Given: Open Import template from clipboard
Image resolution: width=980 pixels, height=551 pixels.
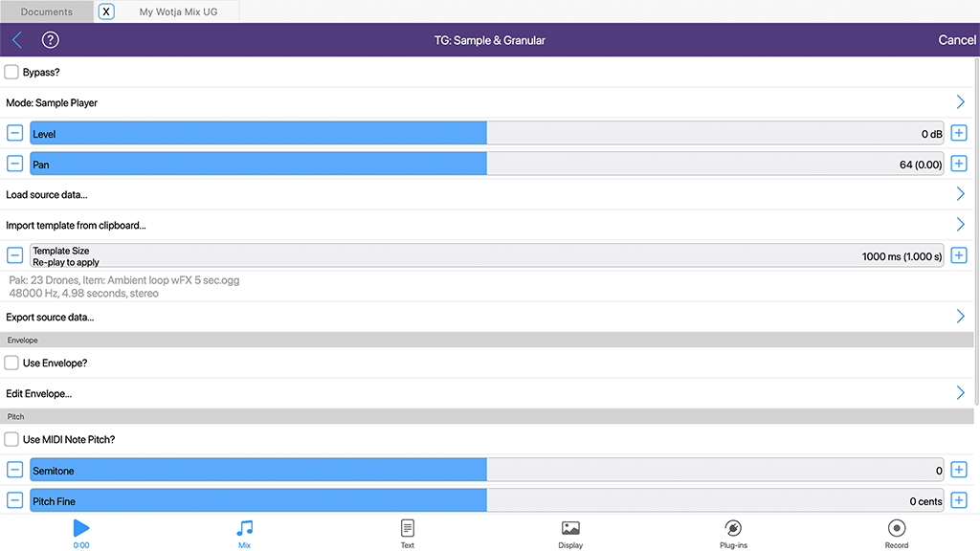Looking at the screenshot, I should (x=960, y=225).
